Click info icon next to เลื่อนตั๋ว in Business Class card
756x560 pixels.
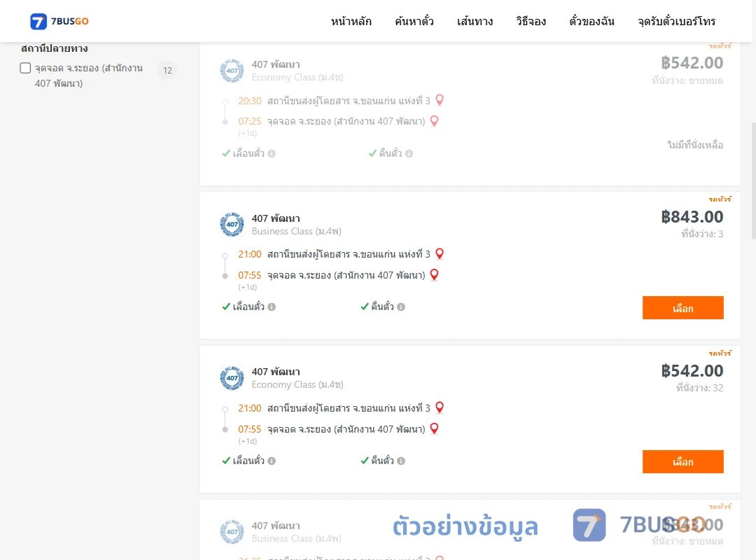coord(272,307)
